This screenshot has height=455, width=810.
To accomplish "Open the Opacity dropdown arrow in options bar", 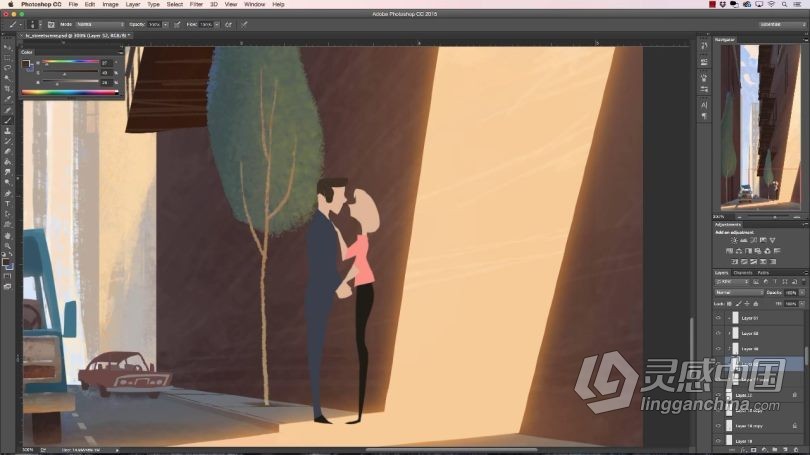I will click(x=165, y=25).
